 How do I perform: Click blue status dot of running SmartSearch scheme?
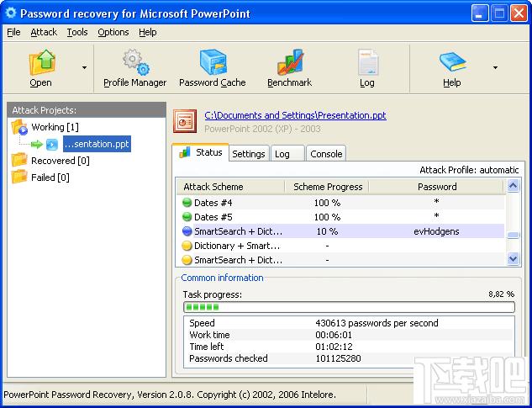point(187,231)
